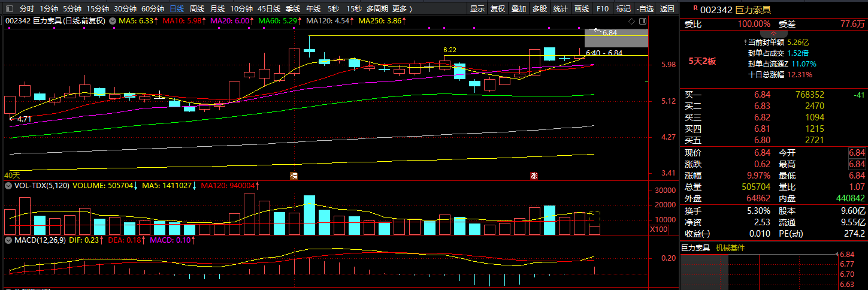Open the 统计 statistics tool

click(x=561, y=9)
